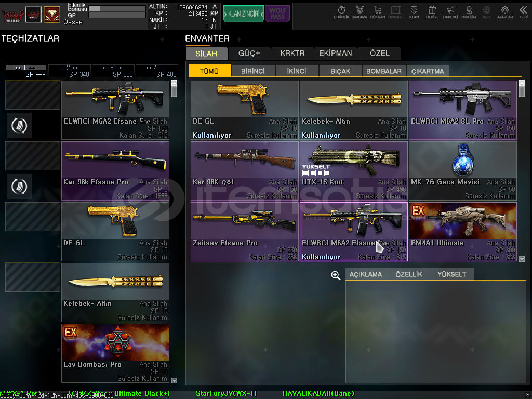Select Kar 98K çöl rifle in inventory

[245, 171]
